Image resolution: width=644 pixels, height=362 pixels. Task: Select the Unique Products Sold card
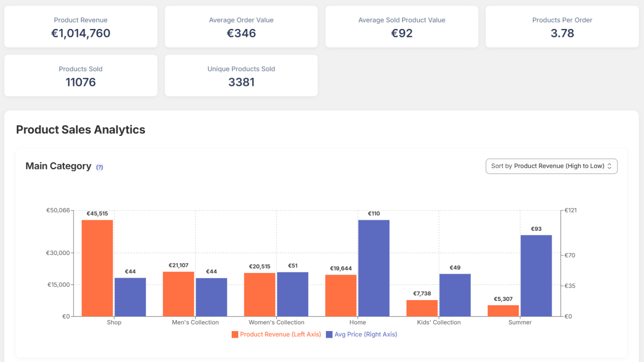click(x=241, y=76)
